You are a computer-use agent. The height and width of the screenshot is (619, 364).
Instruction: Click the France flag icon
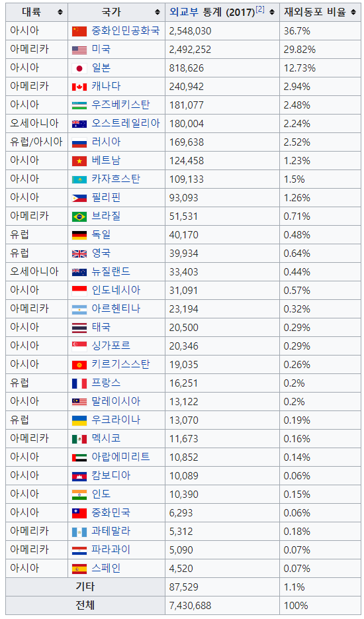[x=79, y=383]
